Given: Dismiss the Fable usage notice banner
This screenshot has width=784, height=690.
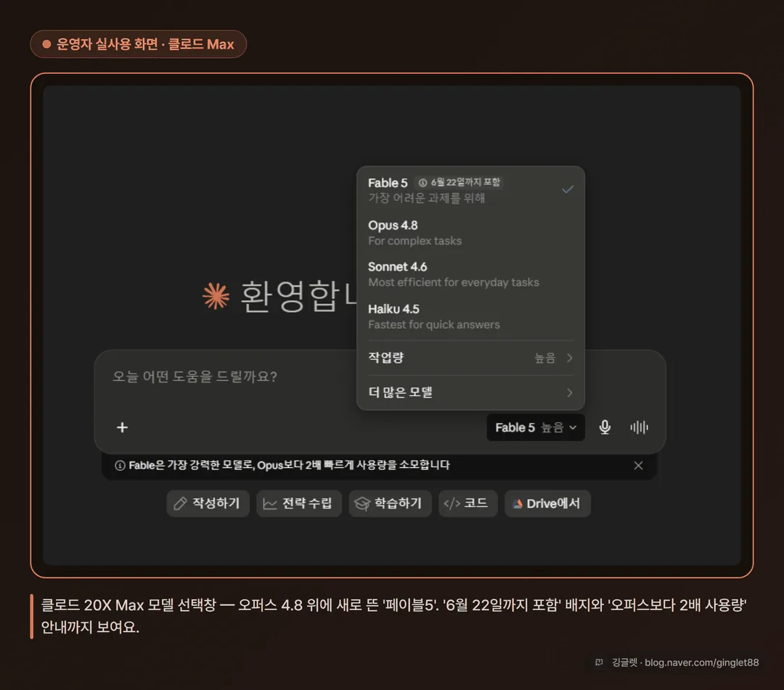Looking at the screenshot, I should coord(638,465).
